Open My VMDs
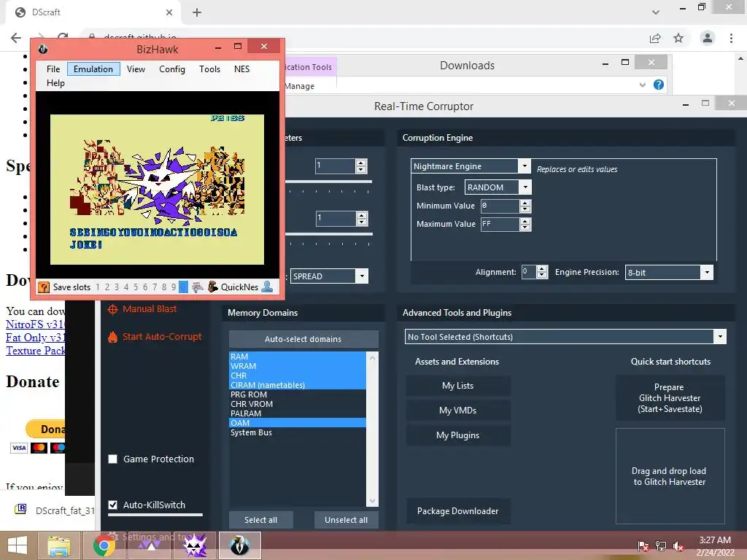The image size is (747, 560). (458, 411)
